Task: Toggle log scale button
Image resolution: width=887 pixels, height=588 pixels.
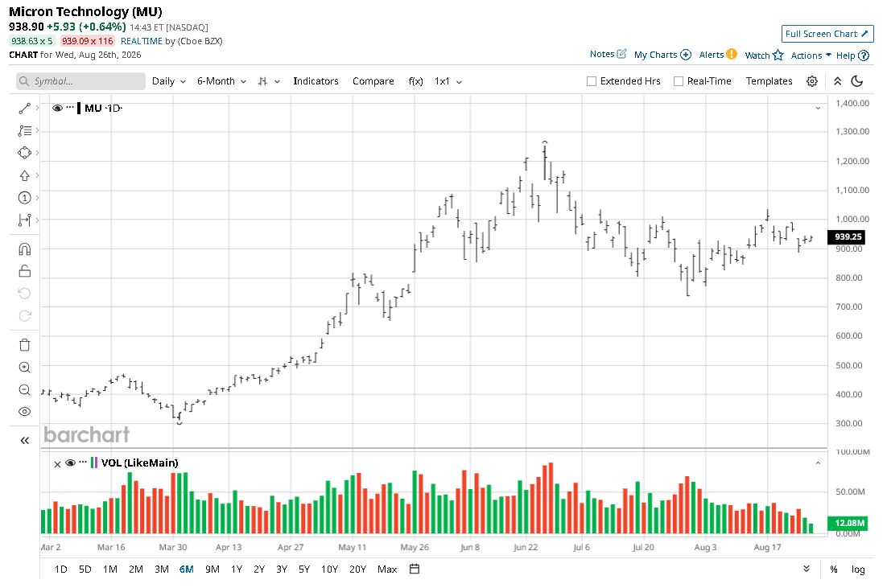Action: pyautogui.click(x=858, y=569)
